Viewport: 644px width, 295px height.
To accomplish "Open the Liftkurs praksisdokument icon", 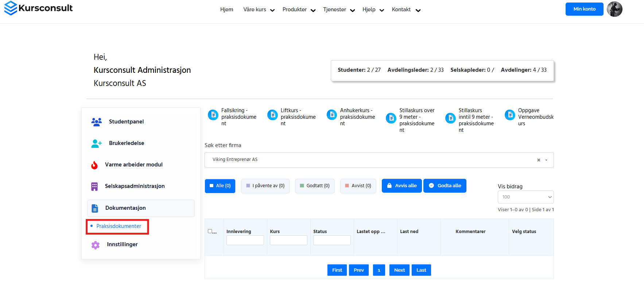I will tap(272, 115).
